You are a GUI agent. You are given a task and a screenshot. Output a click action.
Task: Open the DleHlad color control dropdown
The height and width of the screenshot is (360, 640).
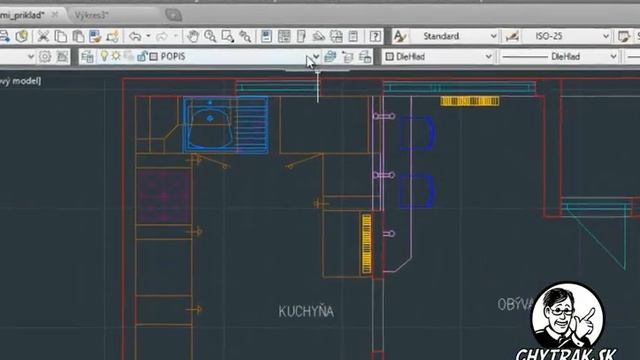tap(488, 56)
